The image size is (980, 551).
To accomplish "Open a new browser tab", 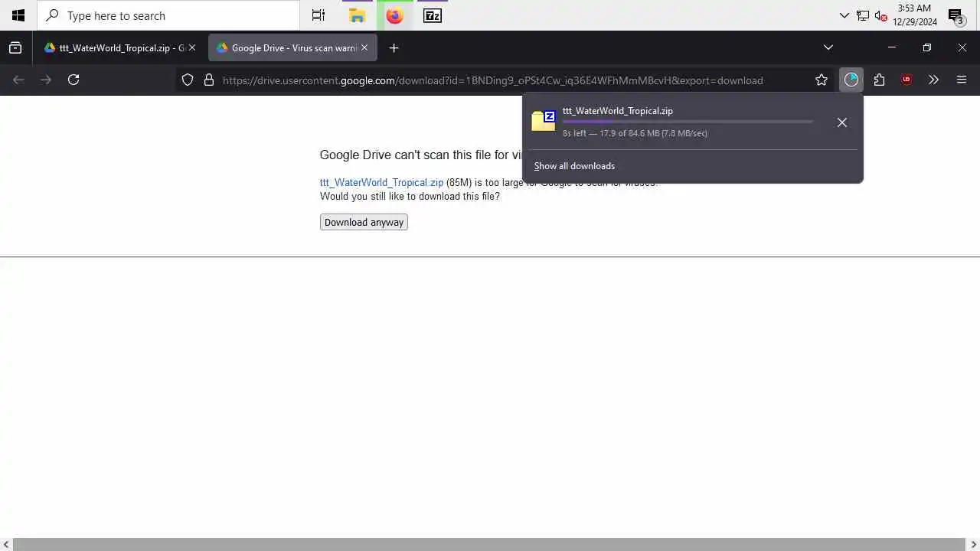I will tap(394, 47).
